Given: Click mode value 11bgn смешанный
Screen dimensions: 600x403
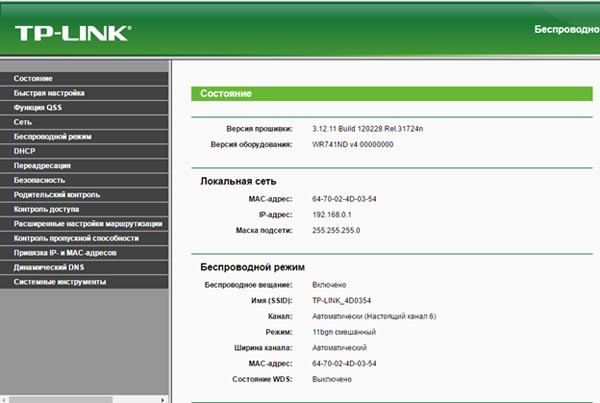Looking at the screenshot, I should [x=344, y=332].
